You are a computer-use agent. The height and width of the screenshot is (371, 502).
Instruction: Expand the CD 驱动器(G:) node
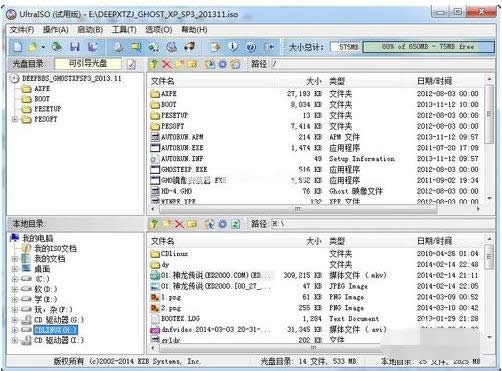click(x=15, y=320)
